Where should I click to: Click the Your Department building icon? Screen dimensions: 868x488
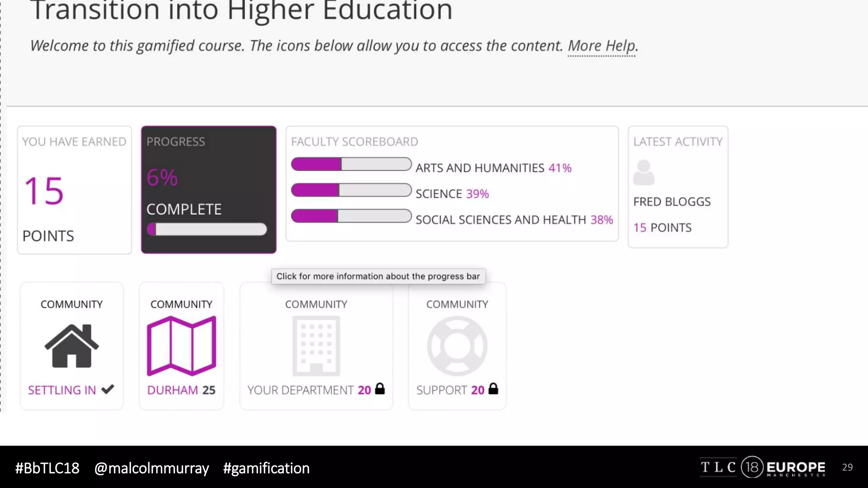(316, 346)
